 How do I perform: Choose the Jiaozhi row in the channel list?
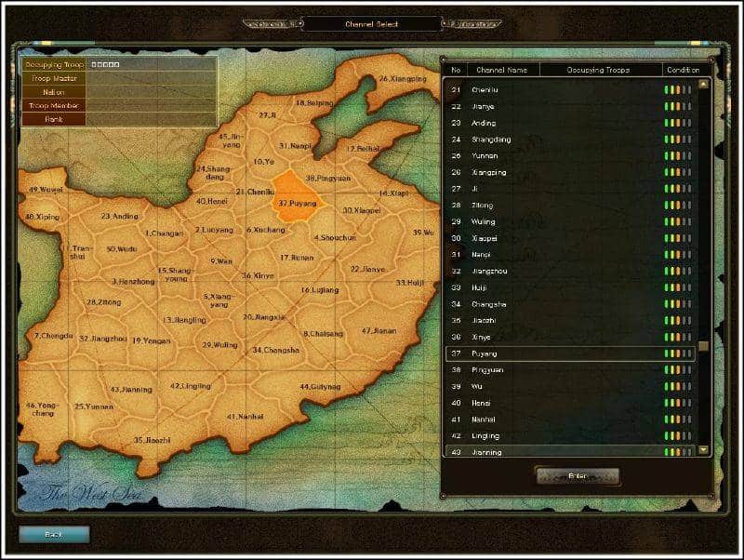pos(570,320)
